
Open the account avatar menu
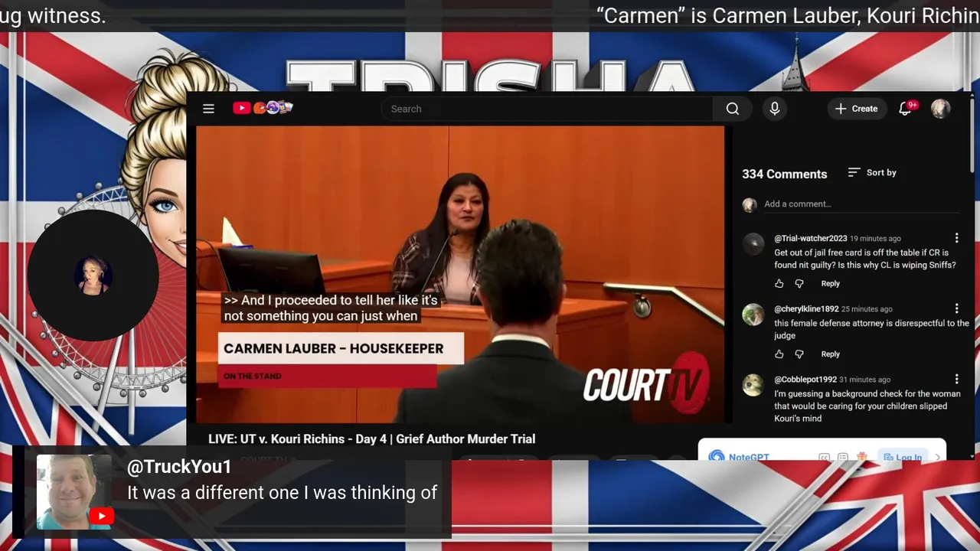point(940,109)
